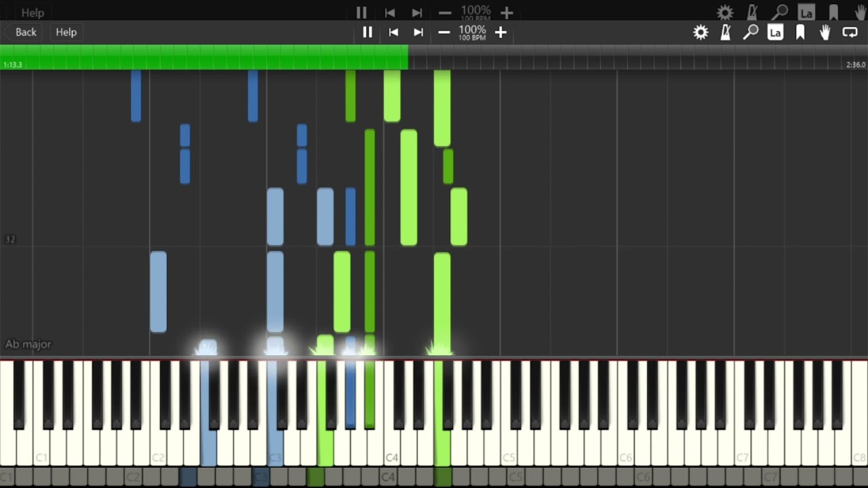Open the zoom magnifier tool
Viewport: 868px width, 488px height.
(750, 32)
